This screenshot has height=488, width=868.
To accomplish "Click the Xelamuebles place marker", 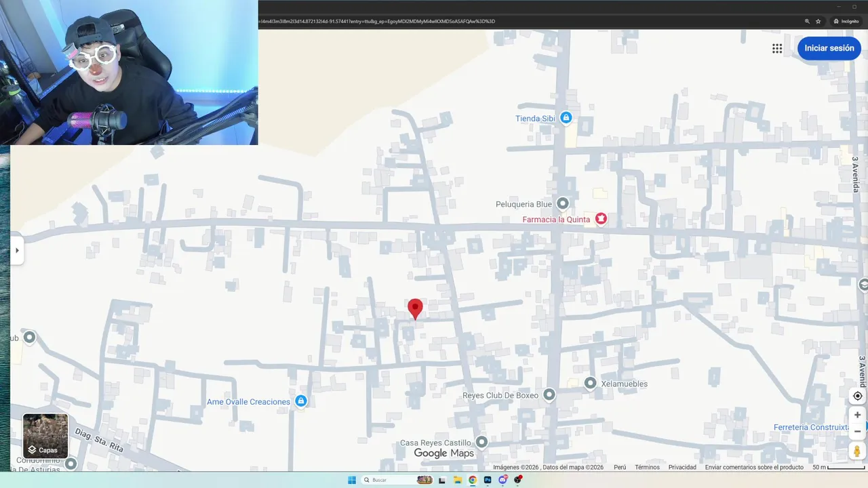I will click(x=591, y=384).
